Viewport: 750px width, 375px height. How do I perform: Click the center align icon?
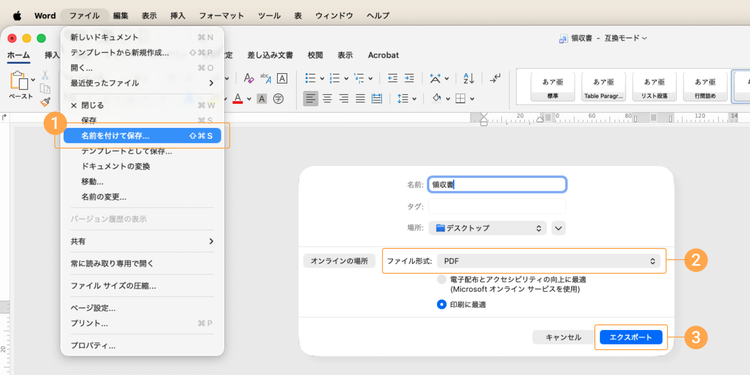[327, 99]
